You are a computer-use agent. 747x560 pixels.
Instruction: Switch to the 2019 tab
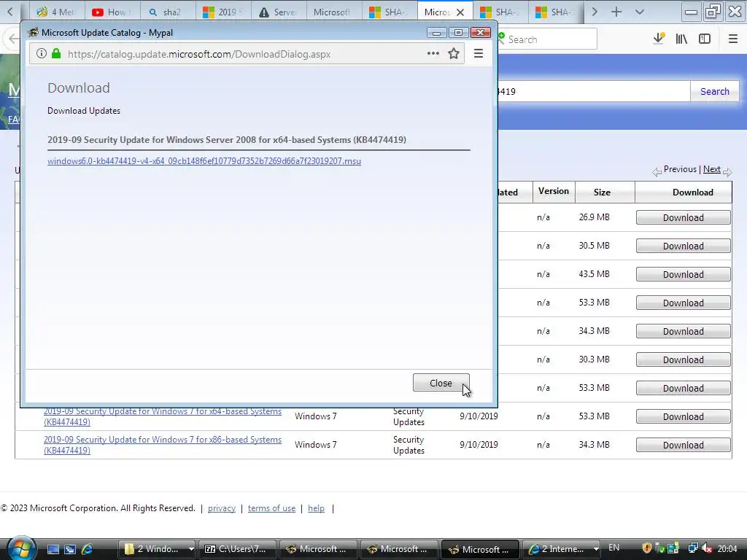[222, 12]
